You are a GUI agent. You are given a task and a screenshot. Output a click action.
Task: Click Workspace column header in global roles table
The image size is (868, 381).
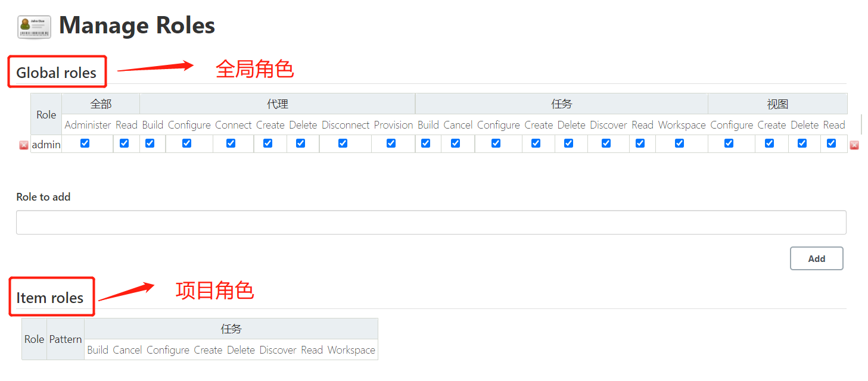[682, 125]
